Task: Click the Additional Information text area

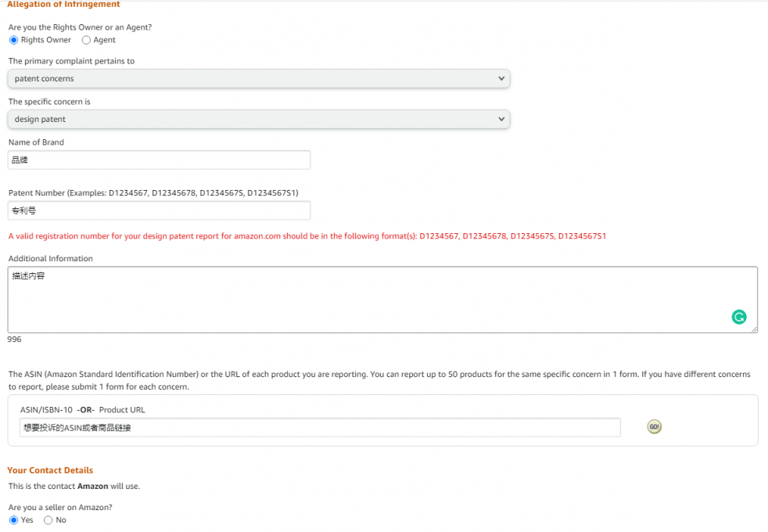Action: click(x=382, y=300)
